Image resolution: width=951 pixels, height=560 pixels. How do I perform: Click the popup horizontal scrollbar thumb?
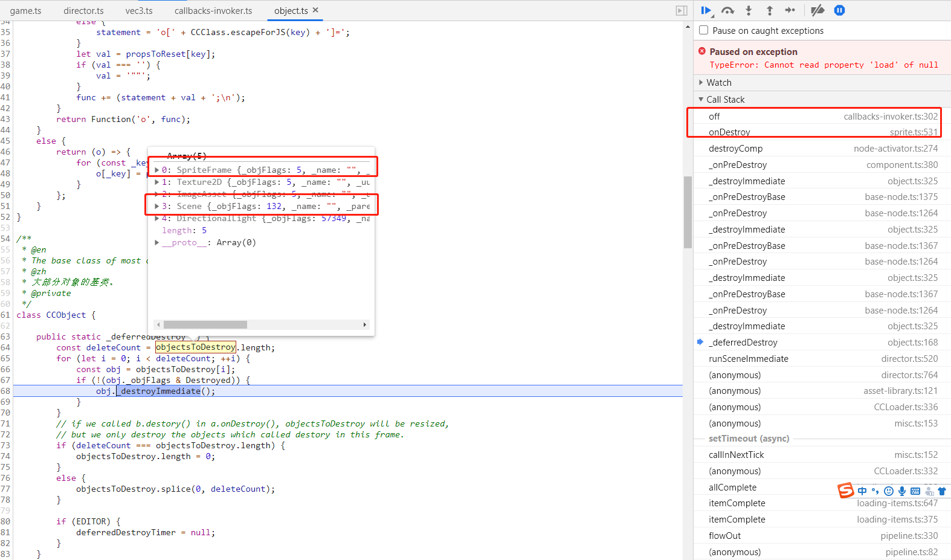tap(205, 325)
